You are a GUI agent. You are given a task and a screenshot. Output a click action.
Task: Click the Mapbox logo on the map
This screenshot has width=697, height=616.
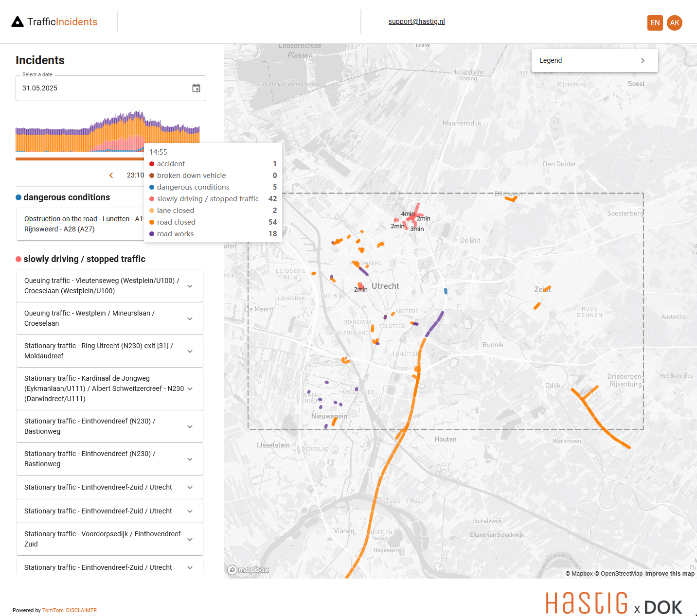pos(248,570)
